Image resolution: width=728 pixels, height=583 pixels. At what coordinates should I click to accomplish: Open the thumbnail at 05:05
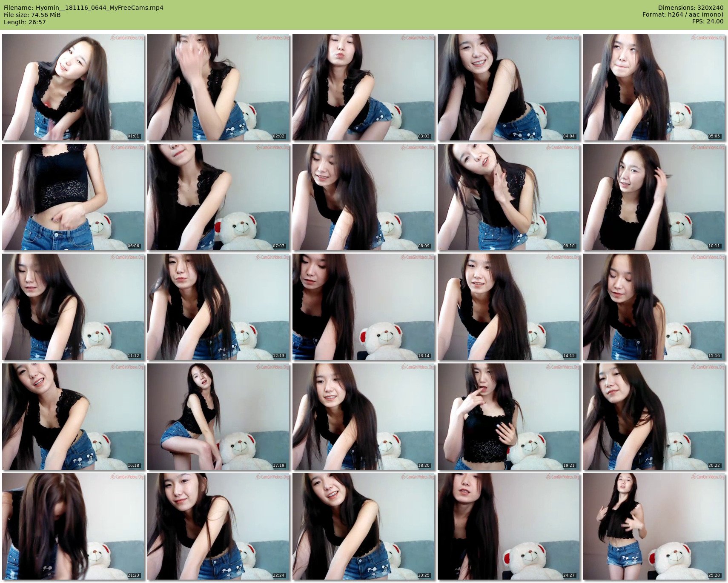[x=653, y=87]
